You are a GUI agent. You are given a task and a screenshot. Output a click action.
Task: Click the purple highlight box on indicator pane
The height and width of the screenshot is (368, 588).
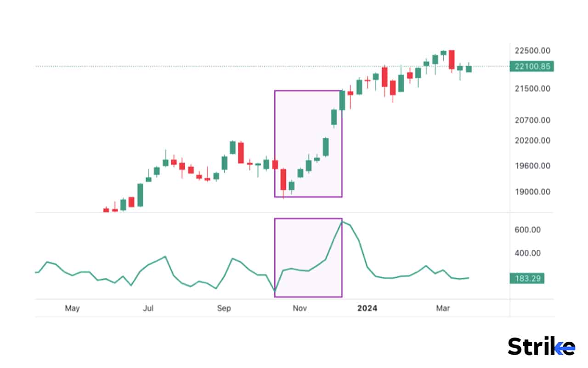tap(308, 258)
